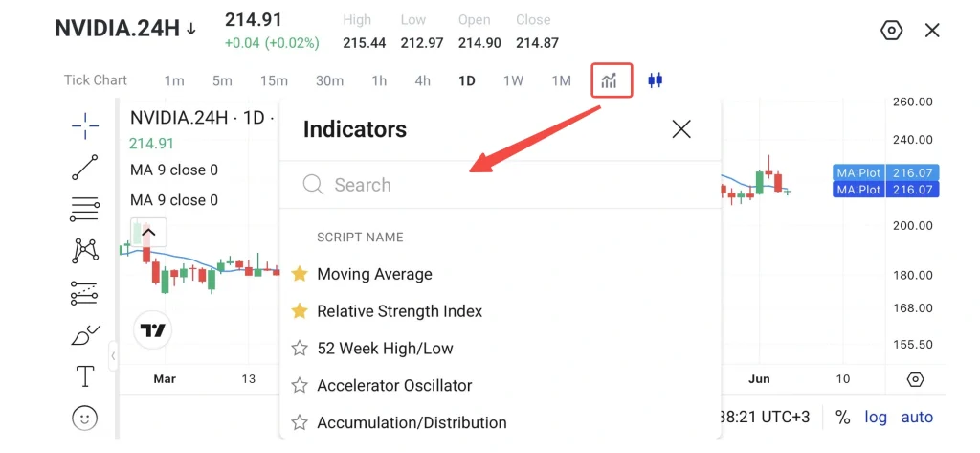Screen dimensions: 980x453
Task: Select Tick Chart view
Action: (x=95, y=80)
